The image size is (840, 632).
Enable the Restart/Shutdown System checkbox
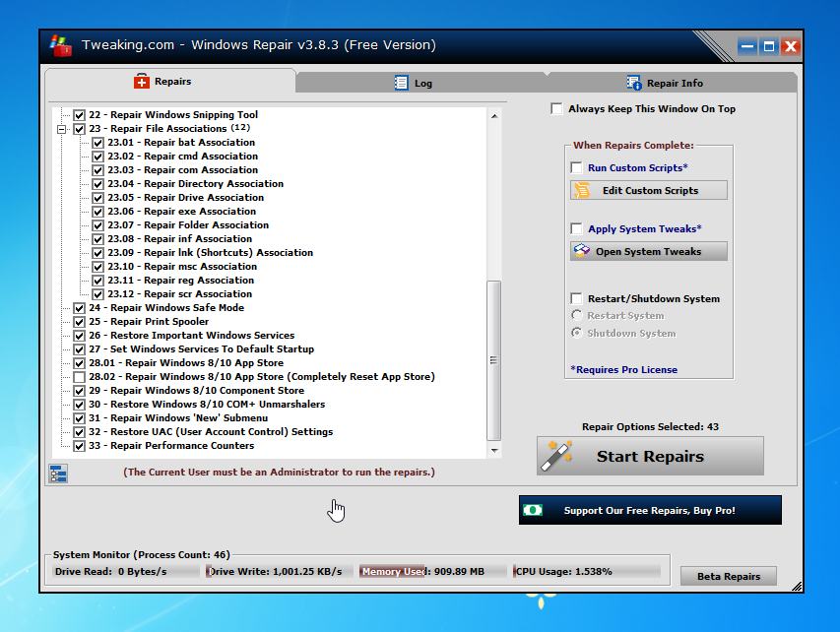[576, 298]
